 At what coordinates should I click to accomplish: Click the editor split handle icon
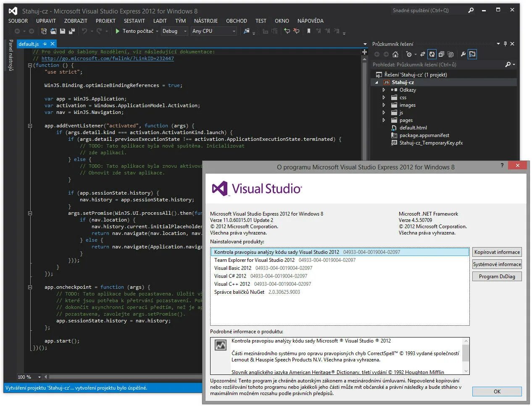tap(364, 52)
